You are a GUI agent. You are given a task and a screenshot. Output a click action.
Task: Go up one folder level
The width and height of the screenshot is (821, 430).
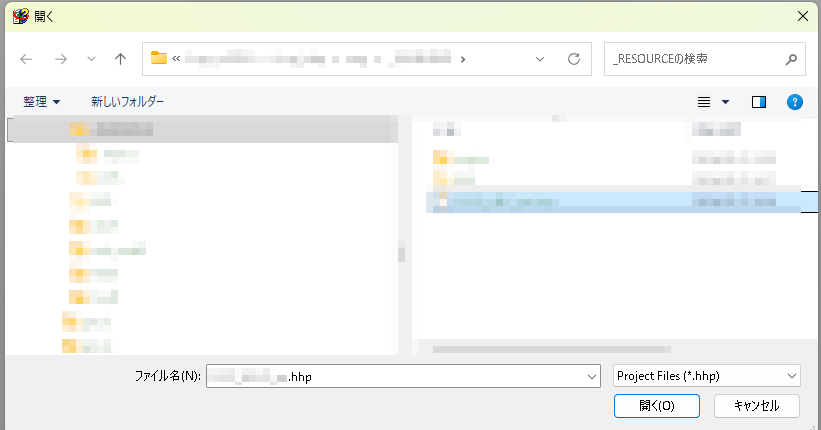[x=120, y=59]
